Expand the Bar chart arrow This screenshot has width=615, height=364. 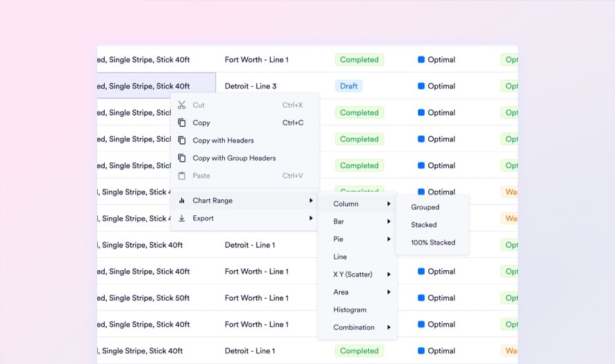(389, 221)
